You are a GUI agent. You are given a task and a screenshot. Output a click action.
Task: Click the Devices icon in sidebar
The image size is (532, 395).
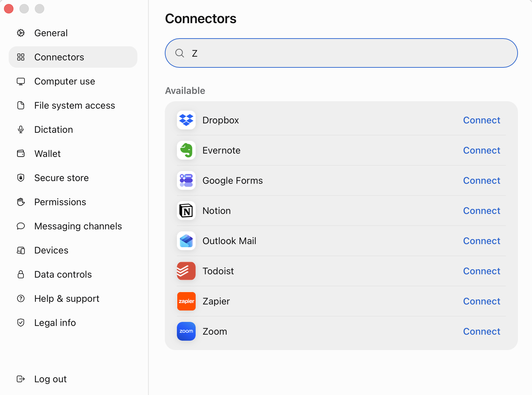coord(21,250)
